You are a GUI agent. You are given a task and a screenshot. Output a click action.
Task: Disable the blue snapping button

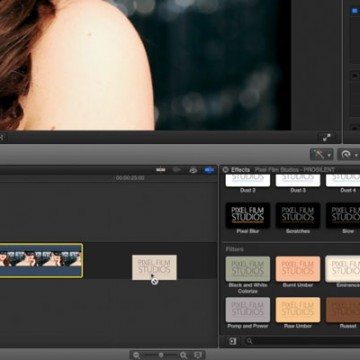pyautogui.click(x=209, y=170)
